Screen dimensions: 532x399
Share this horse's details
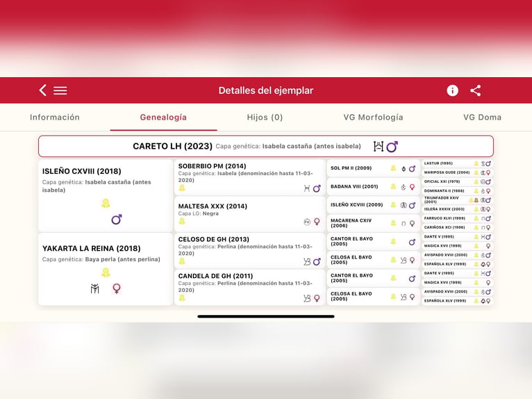click(x=476, y=90)
